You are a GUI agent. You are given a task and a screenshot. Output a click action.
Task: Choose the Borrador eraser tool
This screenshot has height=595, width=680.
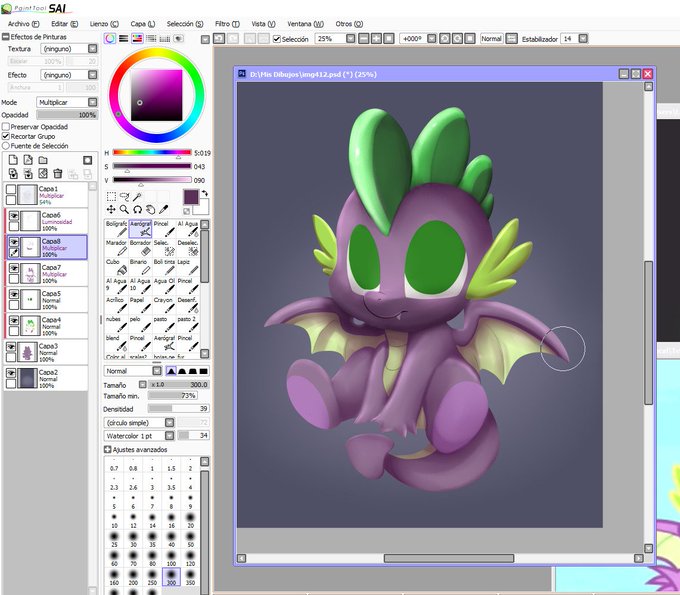[140, 248]
